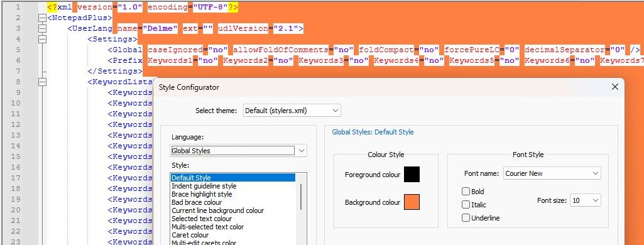644x245 pixels.
Task: Click line number 6 in the margin
Action: coord(18,61)
